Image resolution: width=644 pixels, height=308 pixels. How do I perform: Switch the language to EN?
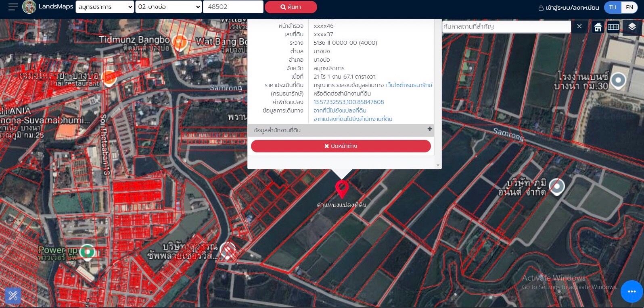point(629,7)
